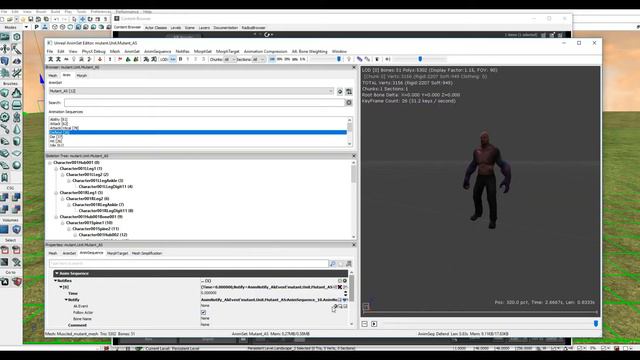Open the MorphTarget properties tab

tap(118, 253)
